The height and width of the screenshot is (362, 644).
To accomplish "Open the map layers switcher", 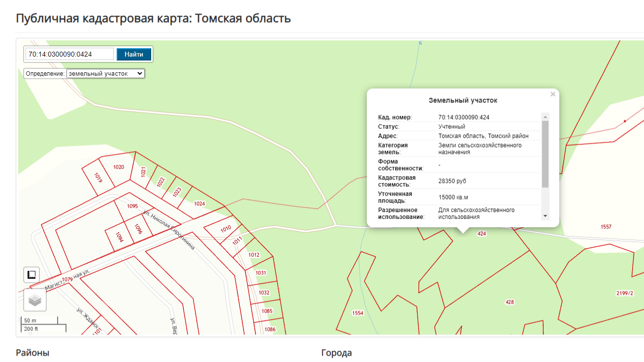I will (x=35, y=300).
